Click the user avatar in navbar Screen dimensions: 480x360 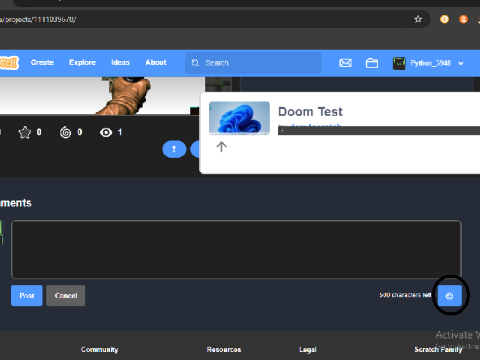click(399, 63)
